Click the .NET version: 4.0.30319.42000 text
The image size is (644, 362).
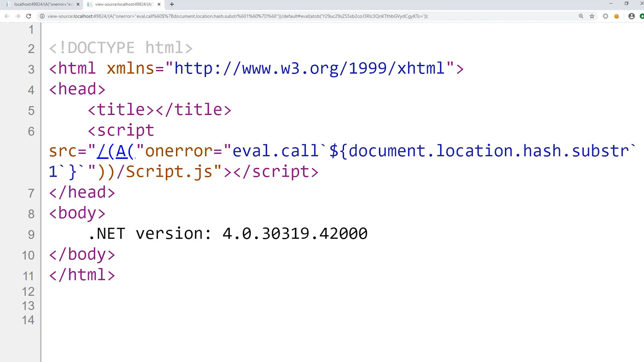coord(228,234)
